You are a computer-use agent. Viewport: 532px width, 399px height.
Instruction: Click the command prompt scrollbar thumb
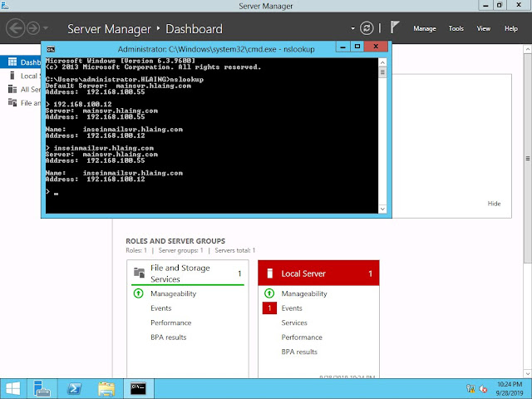coord(382,72)
